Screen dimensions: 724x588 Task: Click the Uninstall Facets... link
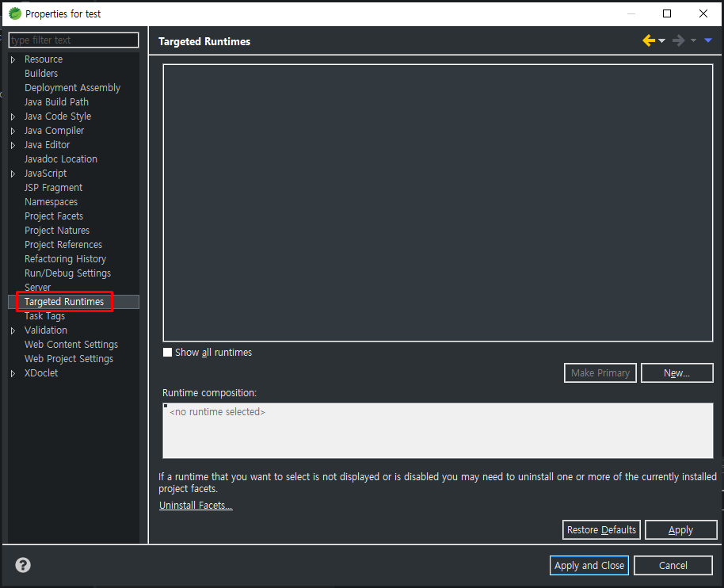tap(196, 506)
